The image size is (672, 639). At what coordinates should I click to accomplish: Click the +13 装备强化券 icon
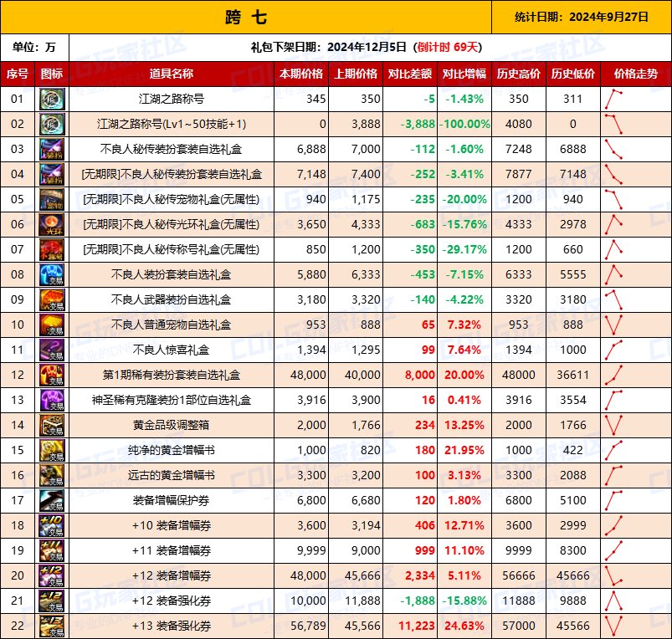click(x=52, y=626)
